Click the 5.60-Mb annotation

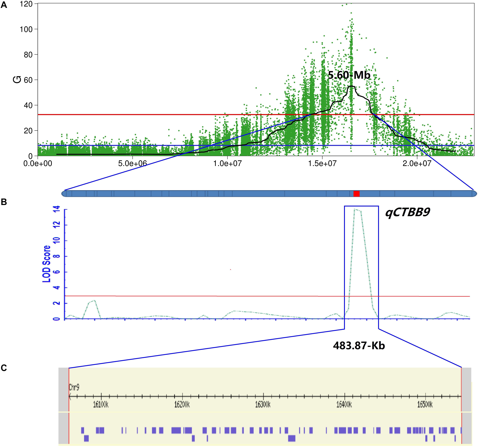pos(349,75)
